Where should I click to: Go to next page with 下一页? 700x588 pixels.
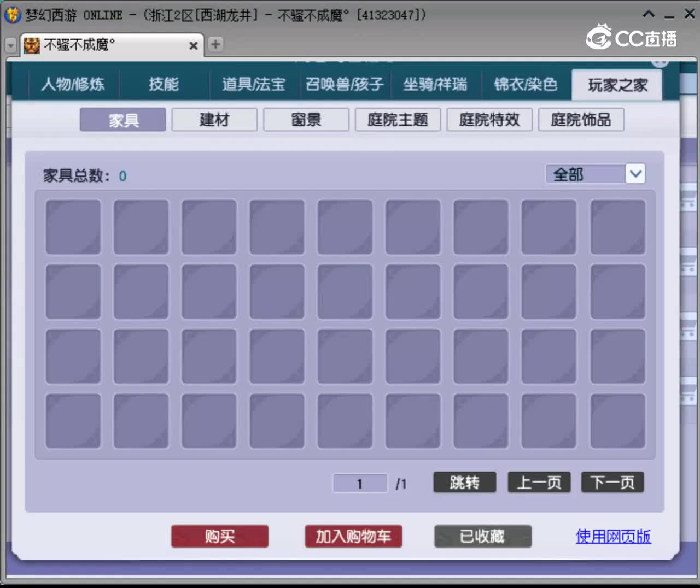point(612,483)
